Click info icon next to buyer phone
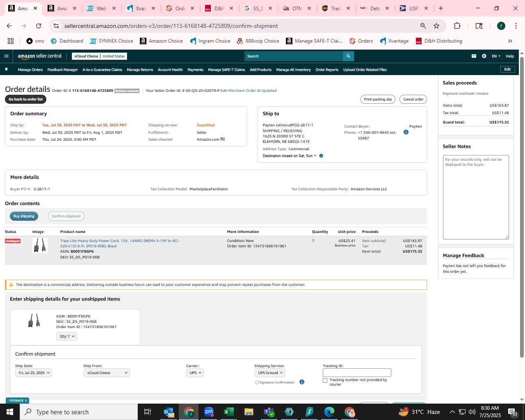This screenshot has width=525, height=420. pyautogui.click(x=406, y=132)
